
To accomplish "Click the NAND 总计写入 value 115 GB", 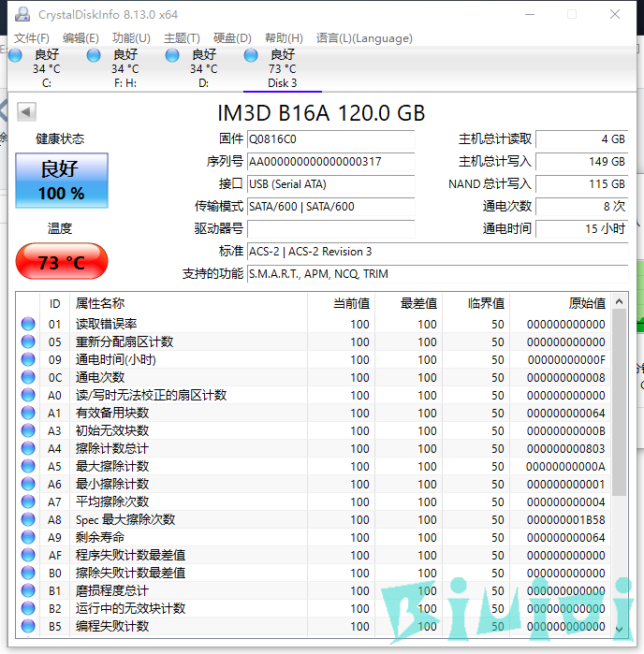I will click(x=582, y=184).
